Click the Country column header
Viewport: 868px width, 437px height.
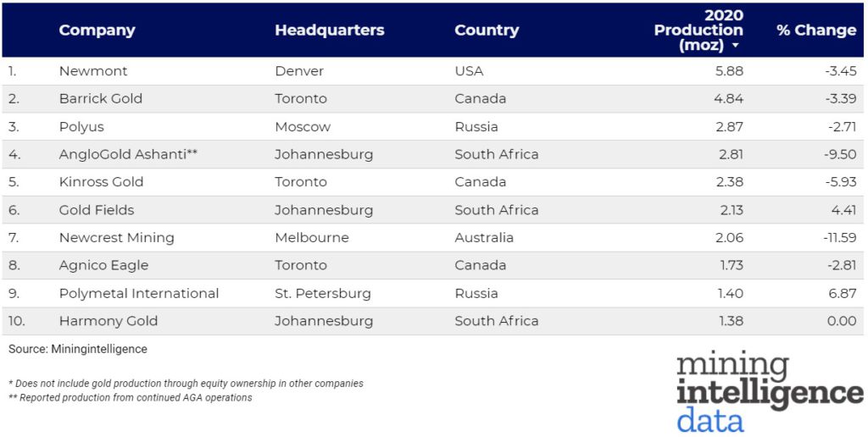tap(487, 30)
